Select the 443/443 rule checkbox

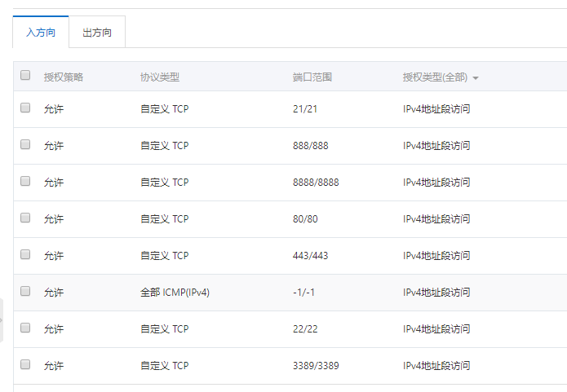point(25,254)
